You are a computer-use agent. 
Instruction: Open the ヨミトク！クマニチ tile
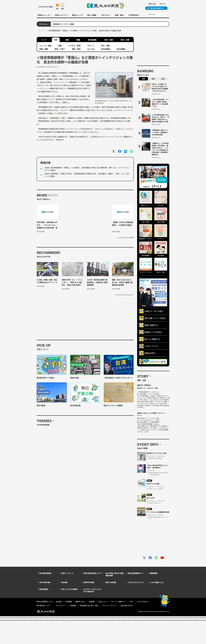(146, 264)
